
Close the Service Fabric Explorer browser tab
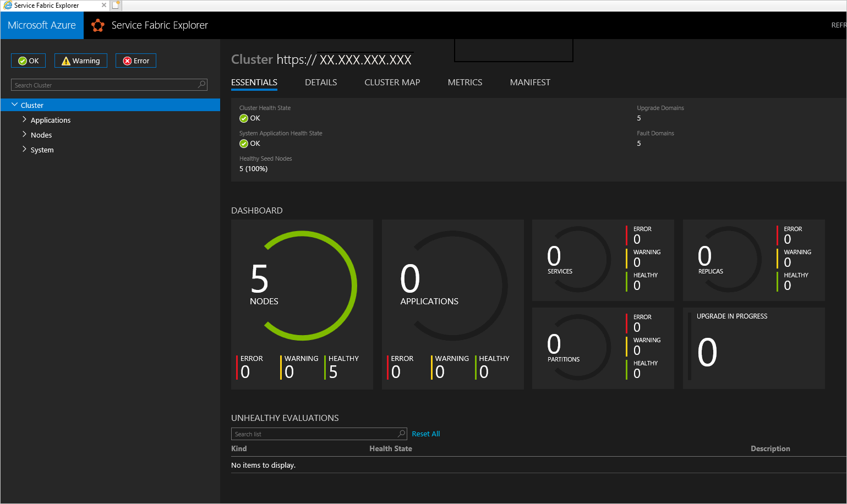pyautogui.click(x=104, y=5)
